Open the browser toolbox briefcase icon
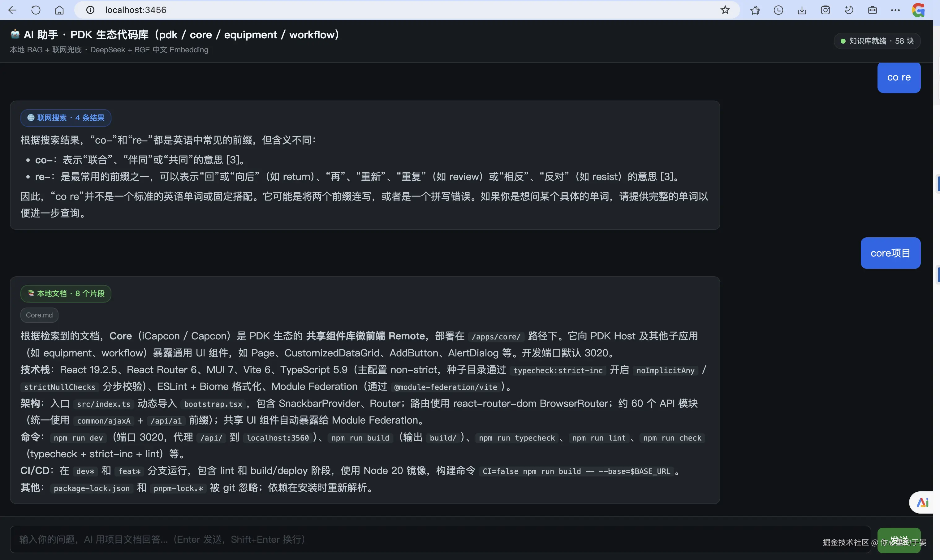Image resolution: width=940 pixels, height=560 pixels. pyautogui.click(x=873, y=10)
